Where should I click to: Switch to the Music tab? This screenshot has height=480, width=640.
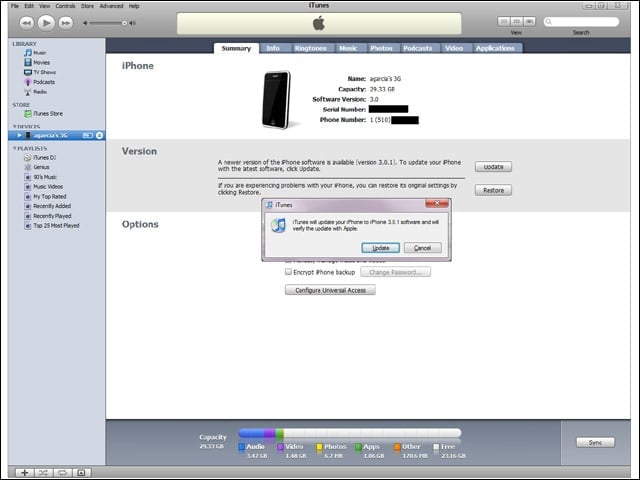click(x=348, y=48)
